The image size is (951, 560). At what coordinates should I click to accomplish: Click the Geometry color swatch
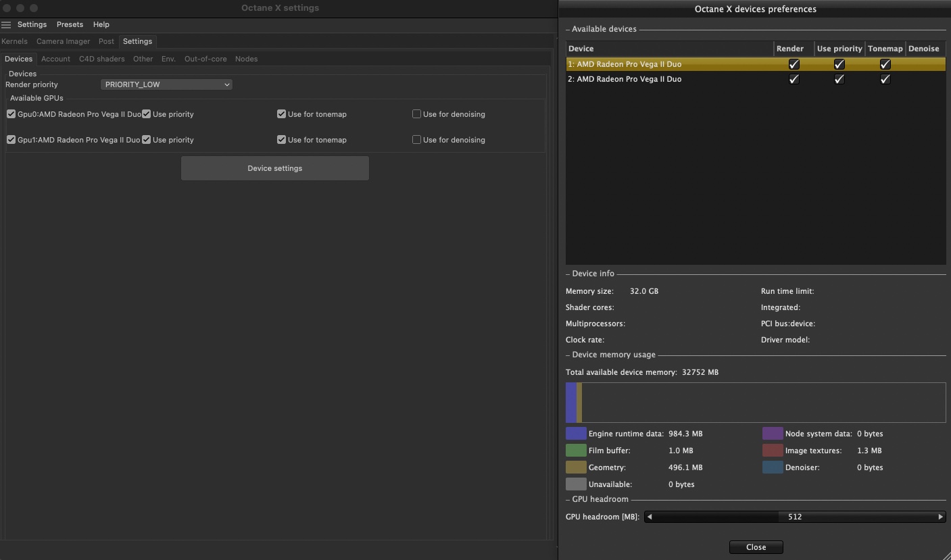[x=576, y=467]
